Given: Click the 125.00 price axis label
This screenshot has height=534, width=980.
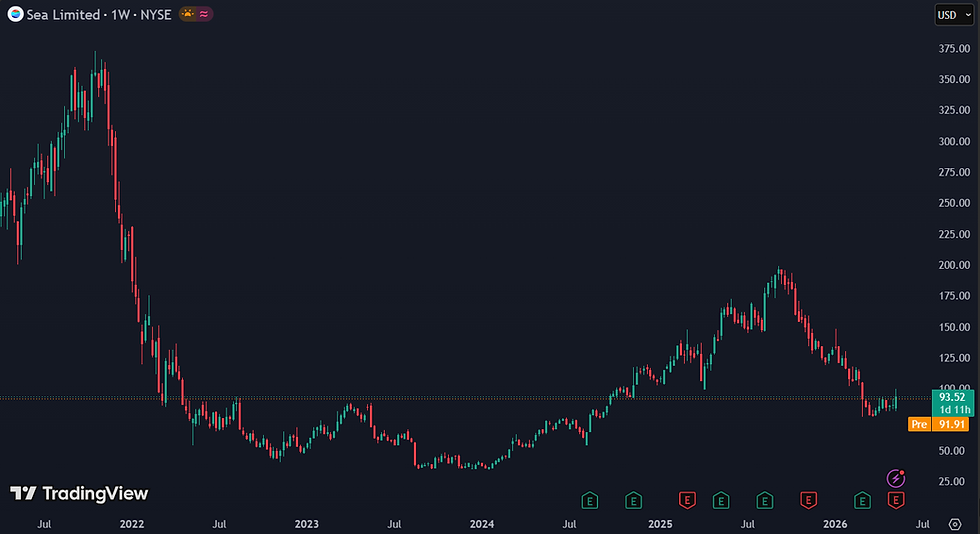Looking at the screenshot, I should click(954, 358).
